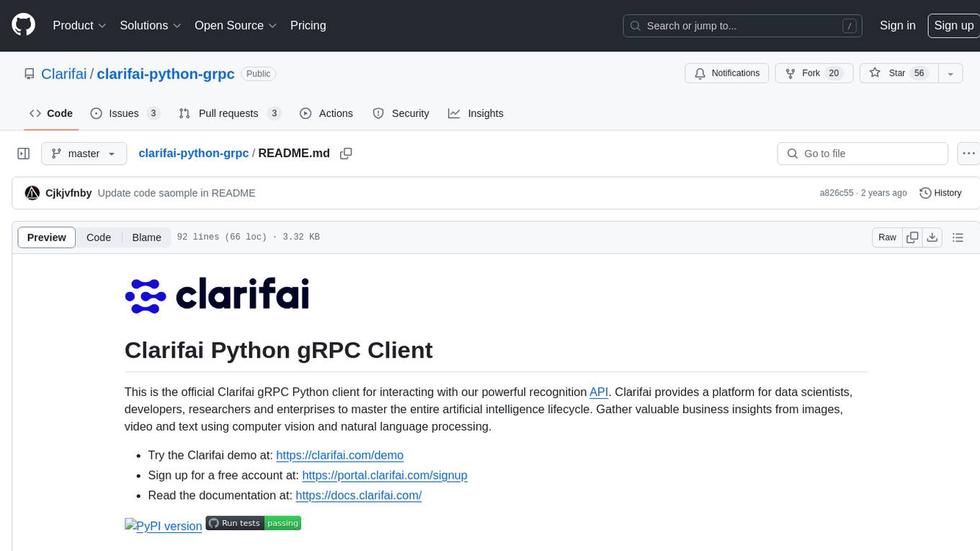Click the Sign up button

click(x=953, y=25)
